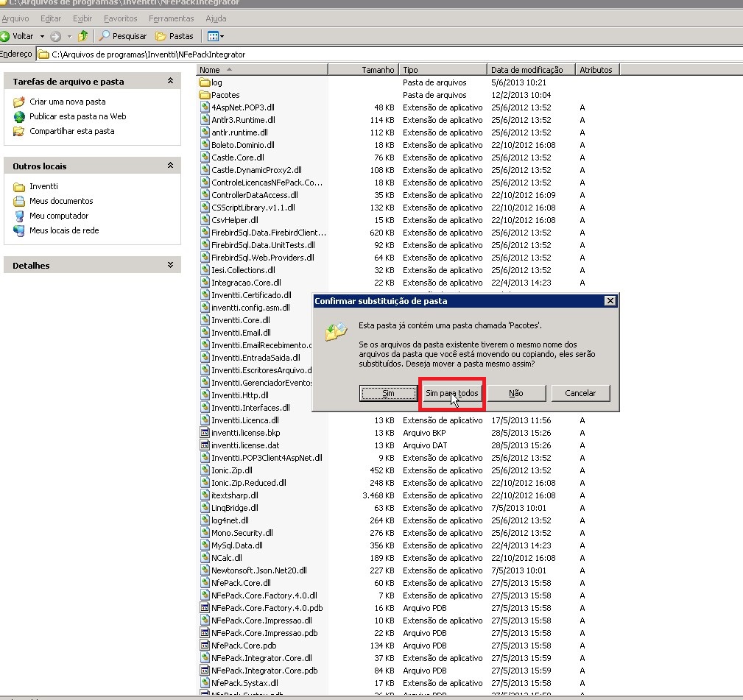Toggle the Pastas folders pane button
743x700 pixels.
pyautogui.click(x=175, y=36)
